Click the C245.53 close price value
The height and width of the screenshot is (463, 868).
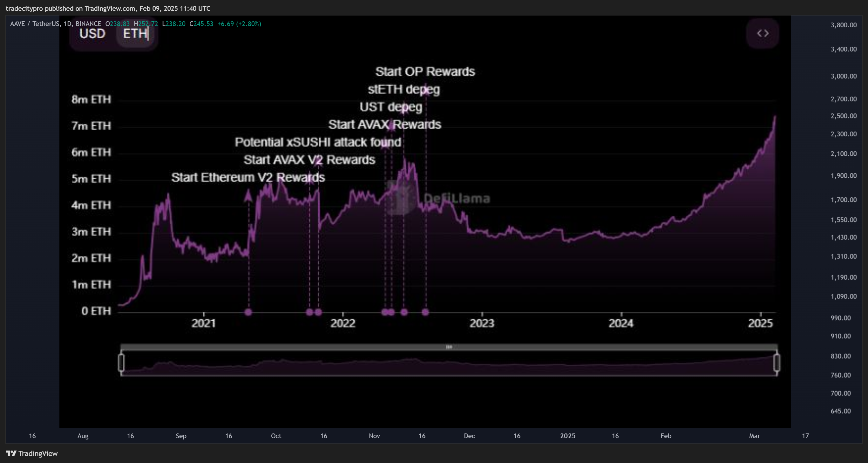[201, 24]
